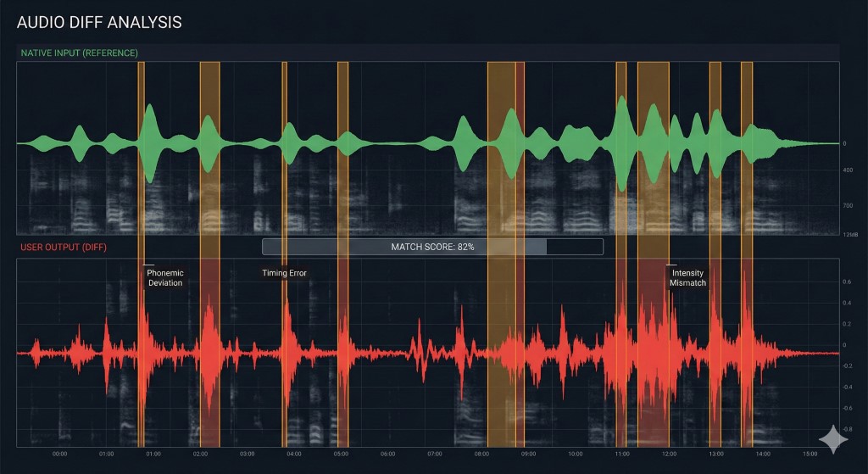868x474 pixels.
Task: Jump to the 13:00 time label
Action: 716,454
